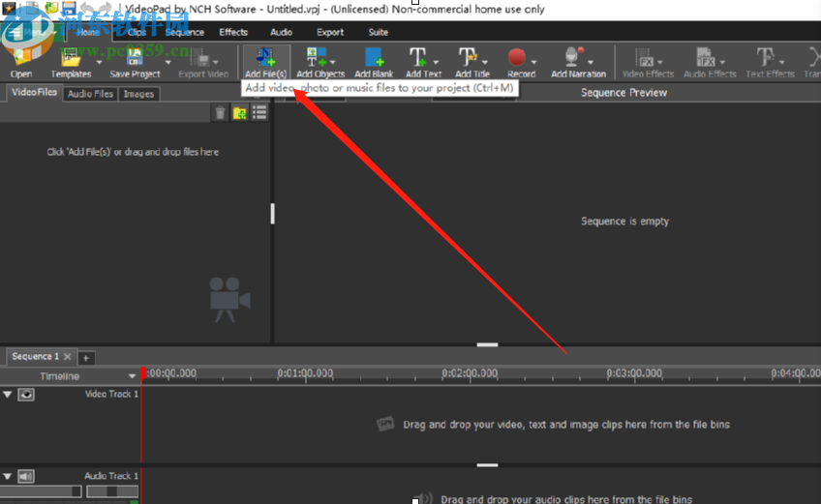821x504 pixels.
Task: Click the red playhead cursor marker
Action: point(143,373)
